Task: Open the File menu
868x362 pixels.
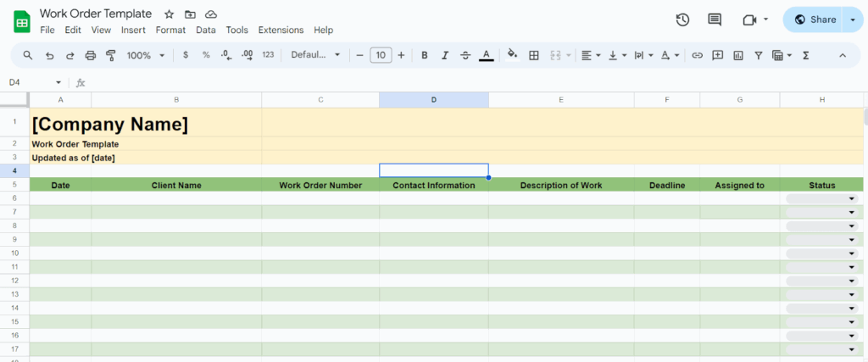Action: coord(47,30)
